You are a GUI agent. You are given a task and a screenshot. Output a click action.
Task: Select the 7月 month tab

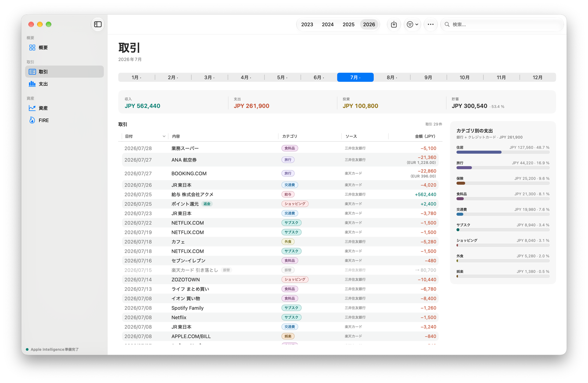point(355,77)
